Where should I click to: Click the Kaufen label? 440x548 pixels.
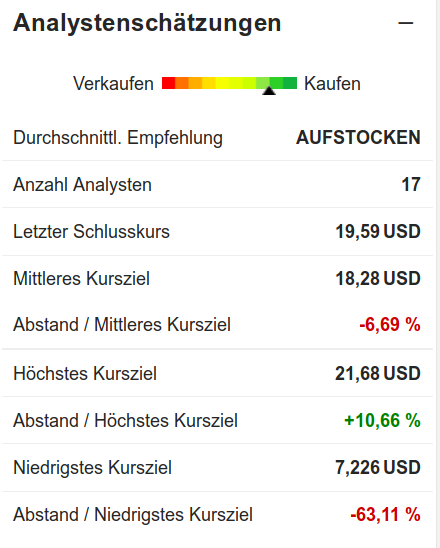tap(332, 84)
